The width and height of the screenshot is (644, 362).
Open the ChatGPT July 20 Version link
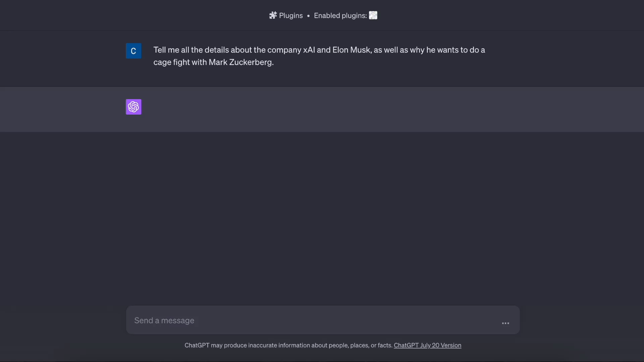(427, 345)
